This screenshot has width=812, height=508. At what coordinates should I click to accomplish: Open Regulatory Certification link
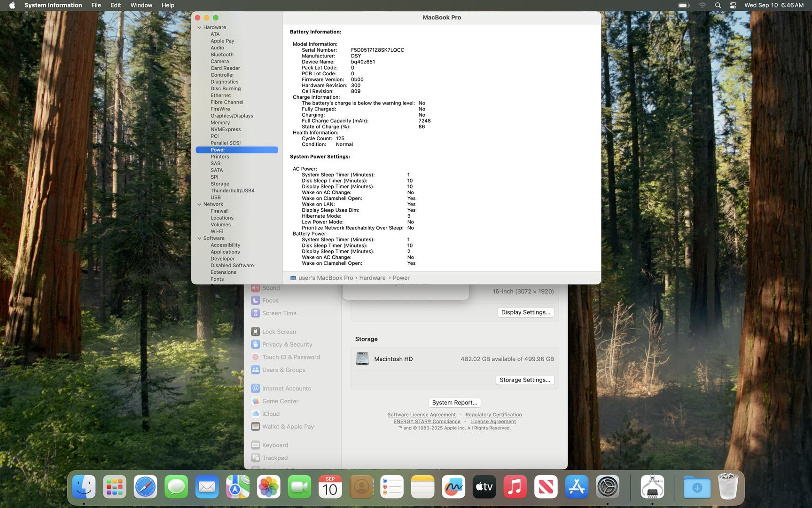pos(493,415)
